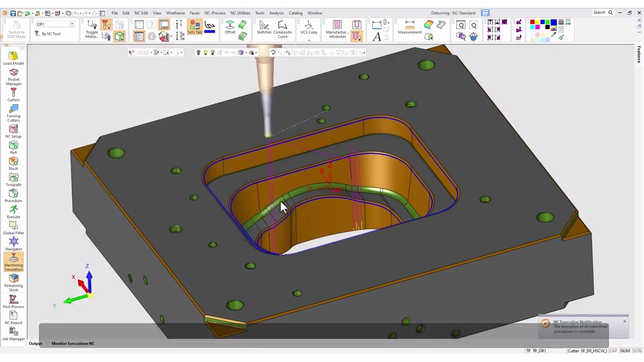This screenshot has width=644, height=362.
Task: Show Remaining Stock
Action: [14, 283]
